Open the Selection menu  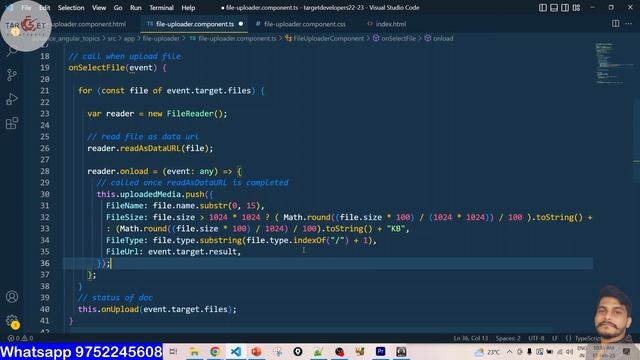click(71, 8)
